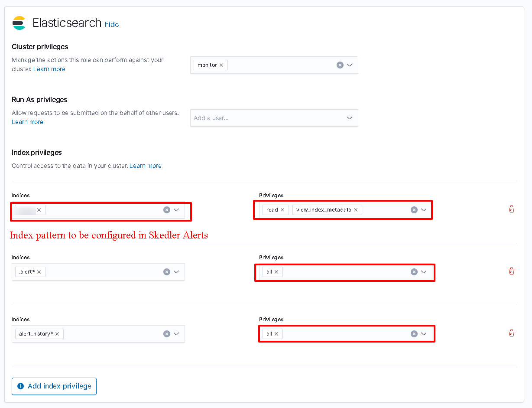This screenshot has width=532, height=408.
Task: Clear the .alert* Indices field
Action: click(167, 272)
